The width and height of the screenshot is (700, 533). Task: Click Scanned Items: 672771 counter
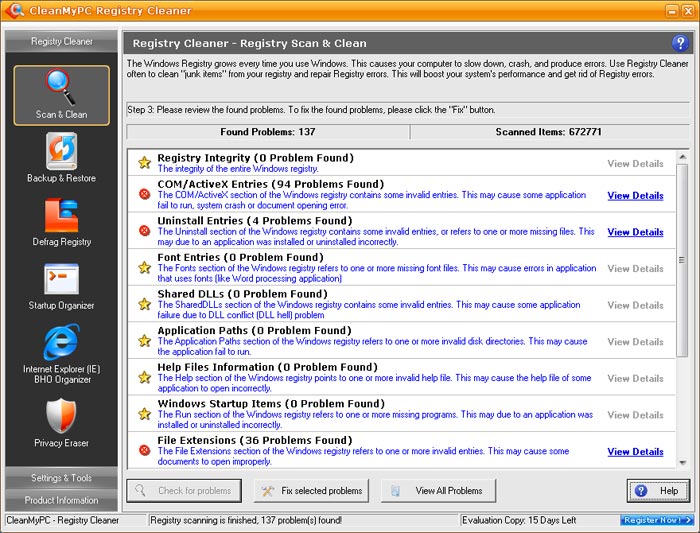(x=549, y=132)
